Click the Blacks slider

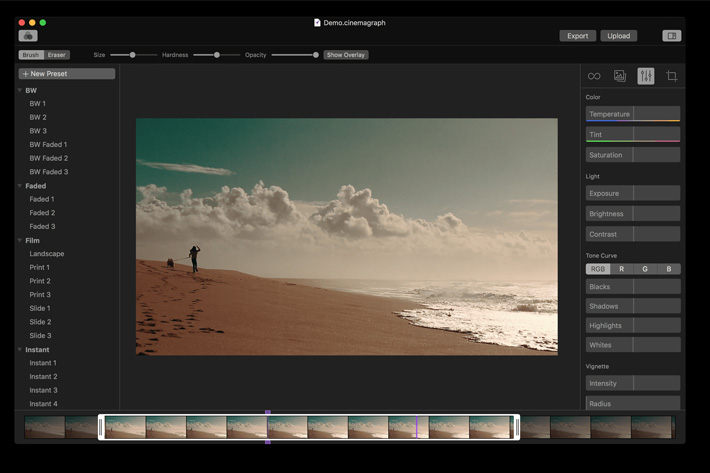633,287
